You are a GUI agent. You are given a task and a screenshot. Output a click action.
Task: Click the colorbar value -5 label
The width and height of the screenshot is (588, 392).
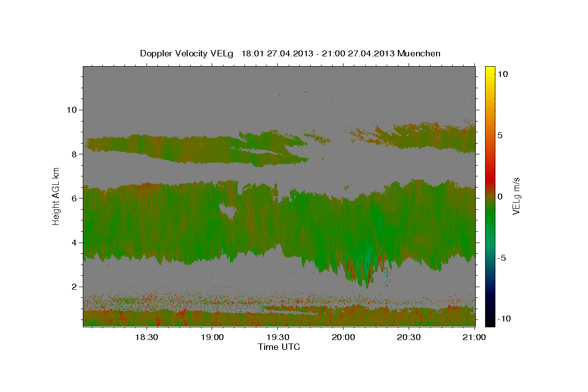pos(502,258)
